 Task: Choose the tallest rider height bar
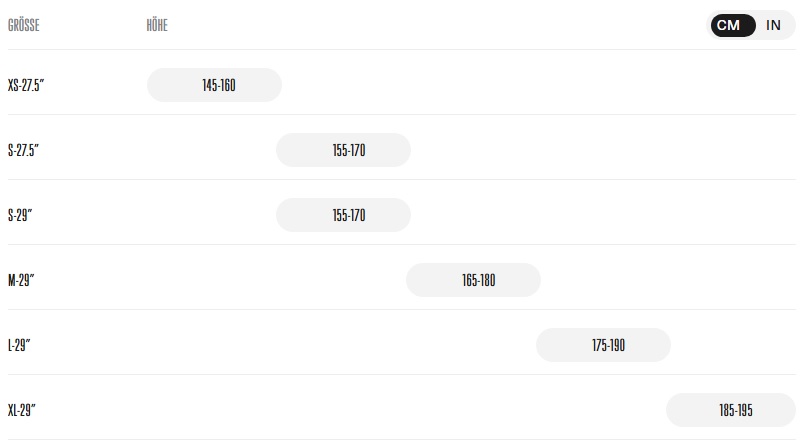(731, 410)
